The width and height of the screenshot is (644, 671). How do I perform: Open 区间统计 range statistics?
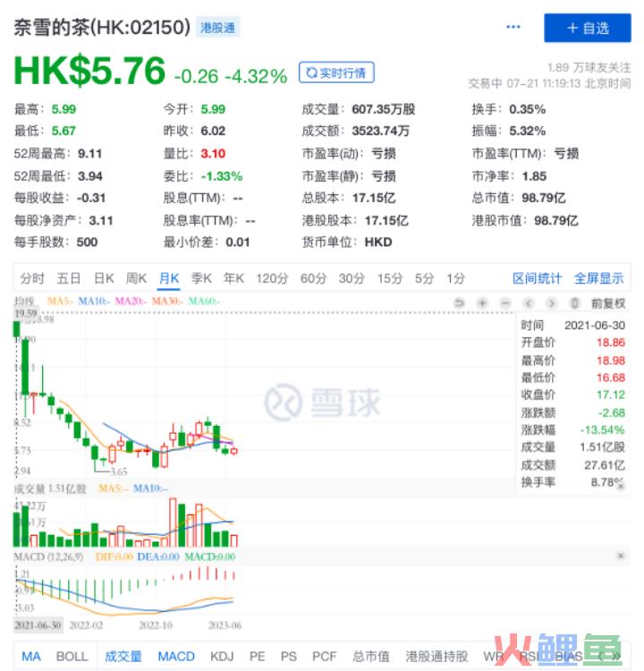pos(537,278)
